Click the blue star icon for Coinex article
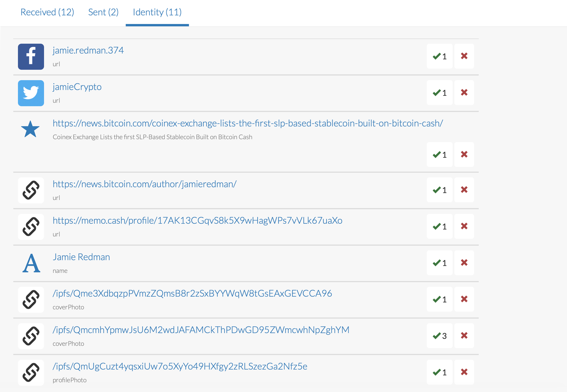 coord(30,129)
